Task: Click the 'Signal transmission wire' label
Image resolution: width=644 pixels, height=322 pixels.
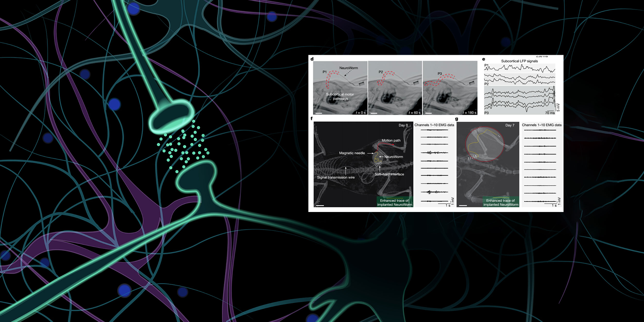Action: [x=336, y=177]
